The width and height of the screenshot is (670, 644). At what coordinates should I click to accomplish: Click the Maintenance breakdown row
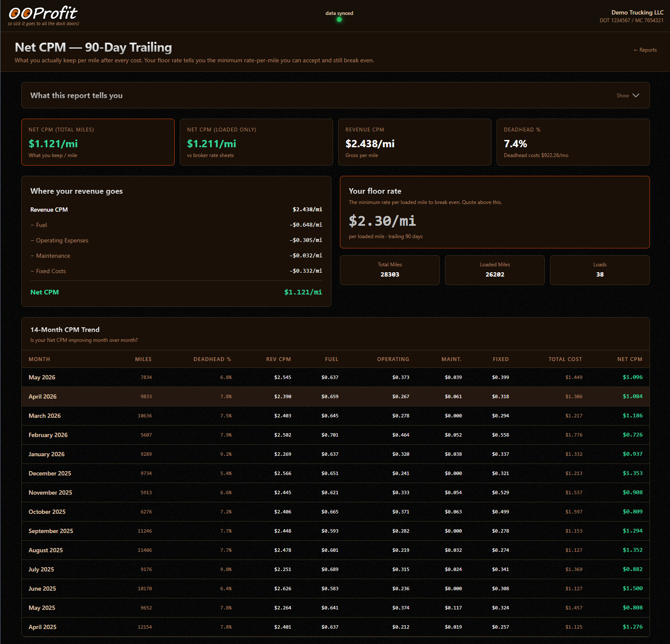(x=176, y=256)
